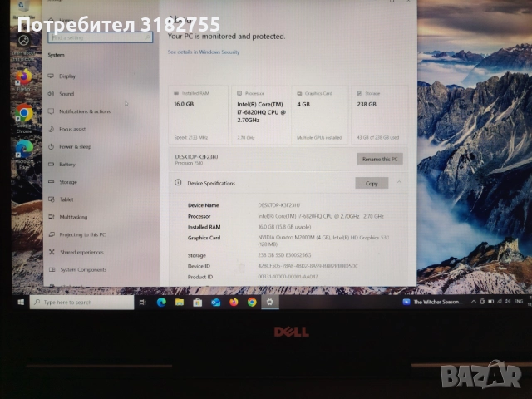Collapse the Device Specifications section
The width and height of the screenshot is (532, 399).
click(399, 183)
